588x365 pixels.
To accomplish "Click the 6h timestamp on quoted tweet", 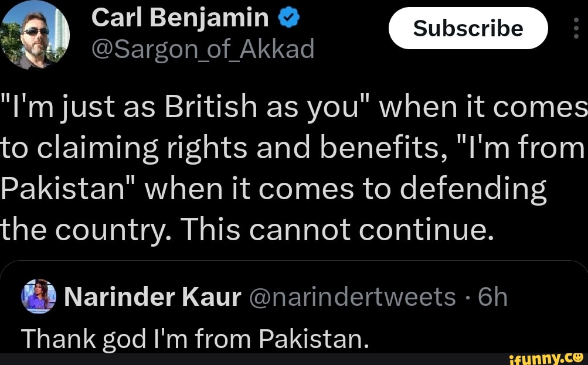I will tap(492, 298).
